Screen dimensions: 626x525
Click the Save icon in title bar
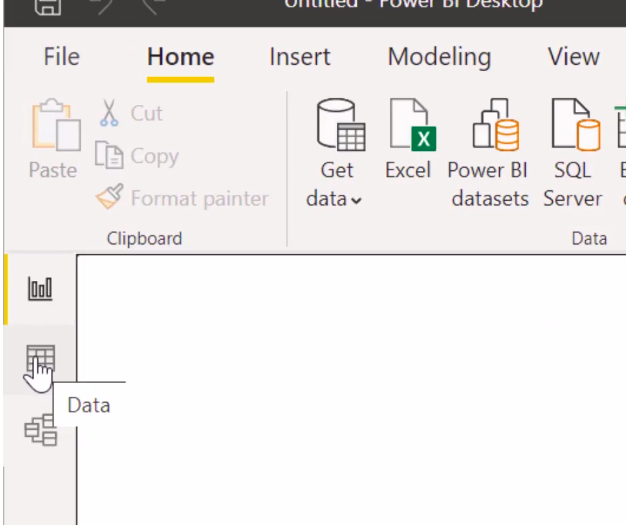click(x=48, y=7)
